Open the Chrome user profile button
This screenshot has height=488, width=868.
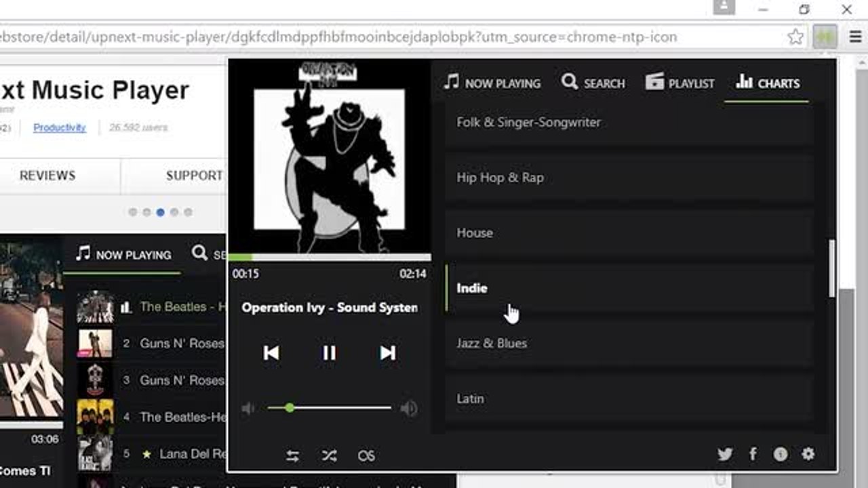pyautogui.click(x=724, y=7)
